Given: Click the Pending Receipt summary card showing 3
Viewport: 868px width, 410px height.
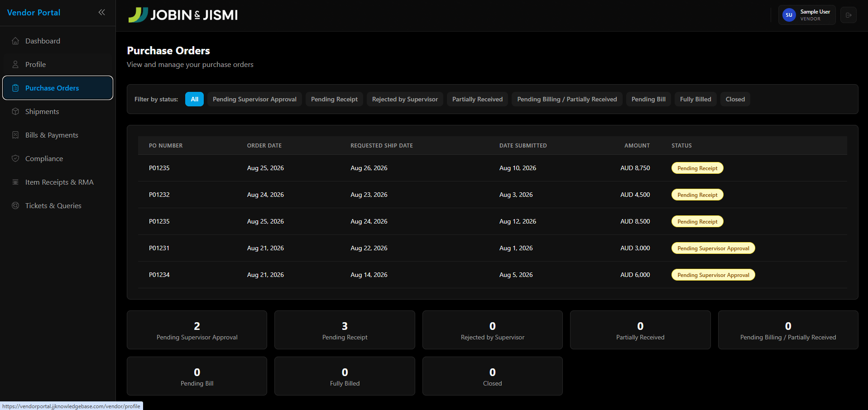Looking at the screenshot, I should [345, 330].
